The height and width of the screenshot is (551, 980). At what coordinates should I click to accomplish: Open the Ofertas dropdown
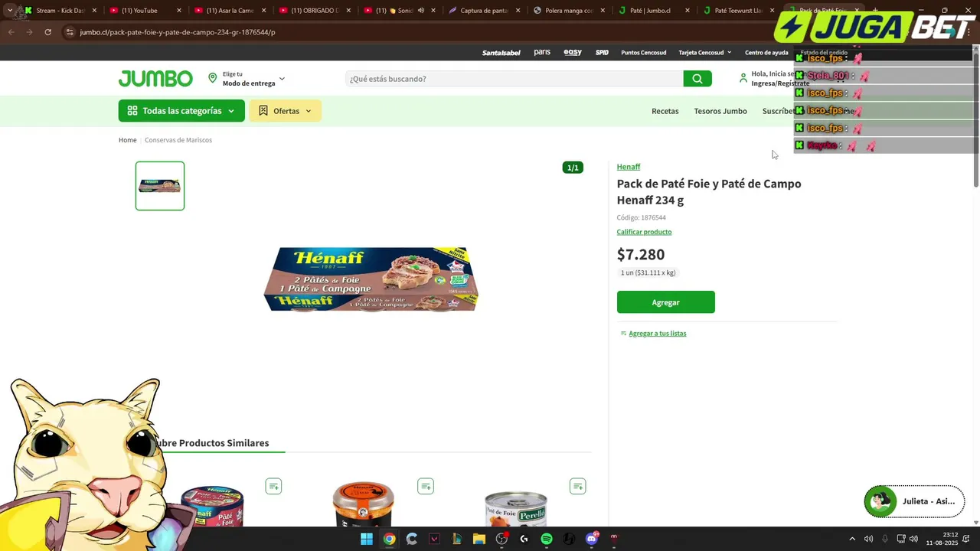click(285, 111)
